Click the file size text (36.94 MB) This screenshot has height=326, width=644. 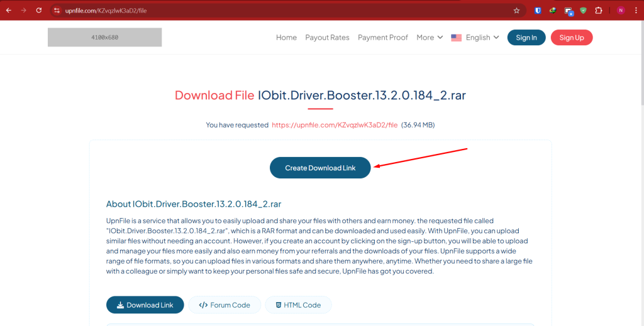418,124
